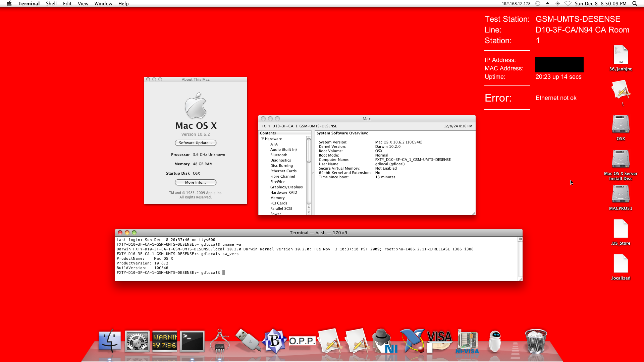The image size is (644, 362).
Task: Select Memory in profiler contents list
Action: pyautogui.click(x=277, y=198)
